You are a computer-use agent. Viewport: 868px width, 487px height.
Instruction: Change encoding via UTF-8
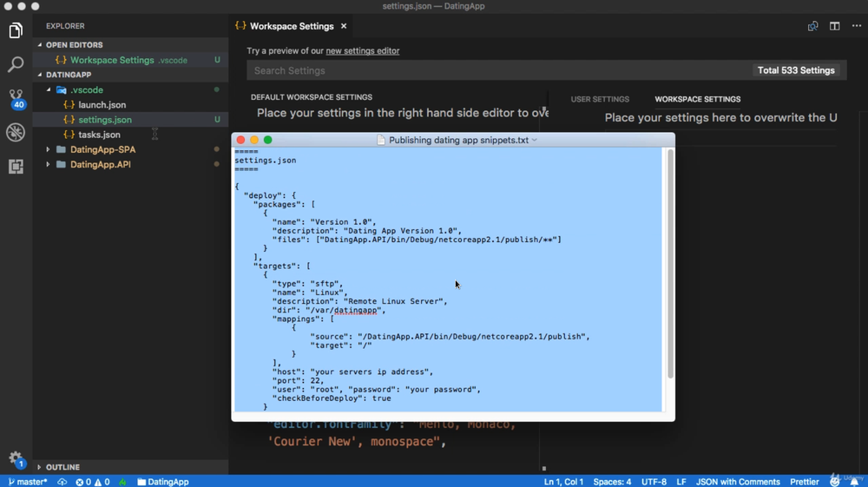[x=654, y=482]
